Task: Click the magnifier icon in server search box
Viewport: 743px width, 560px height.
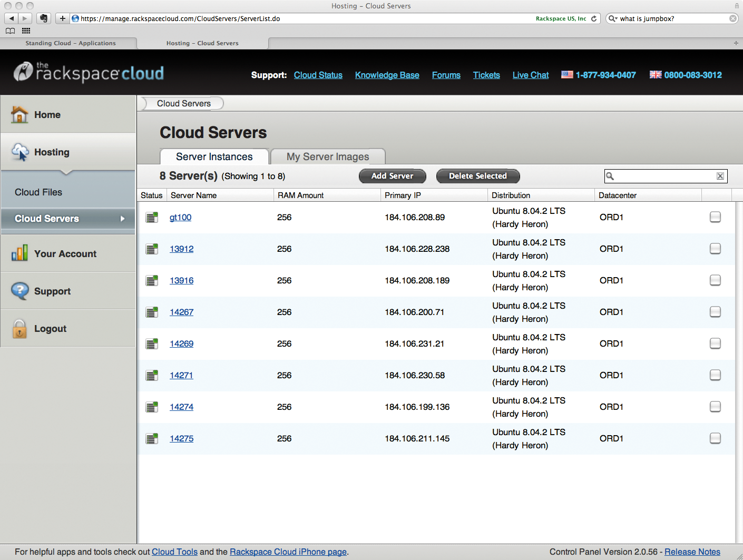Action: coord(610,176)
